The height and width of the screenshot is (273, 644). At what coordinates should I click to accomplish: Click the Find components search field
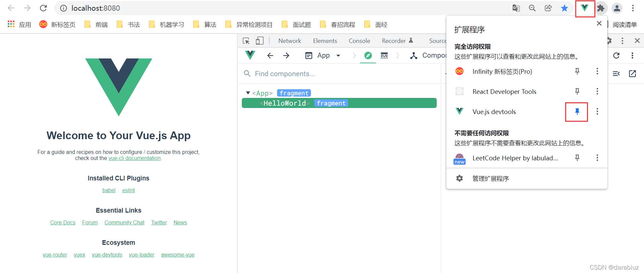pyautogui.click(x=339, y=73)
